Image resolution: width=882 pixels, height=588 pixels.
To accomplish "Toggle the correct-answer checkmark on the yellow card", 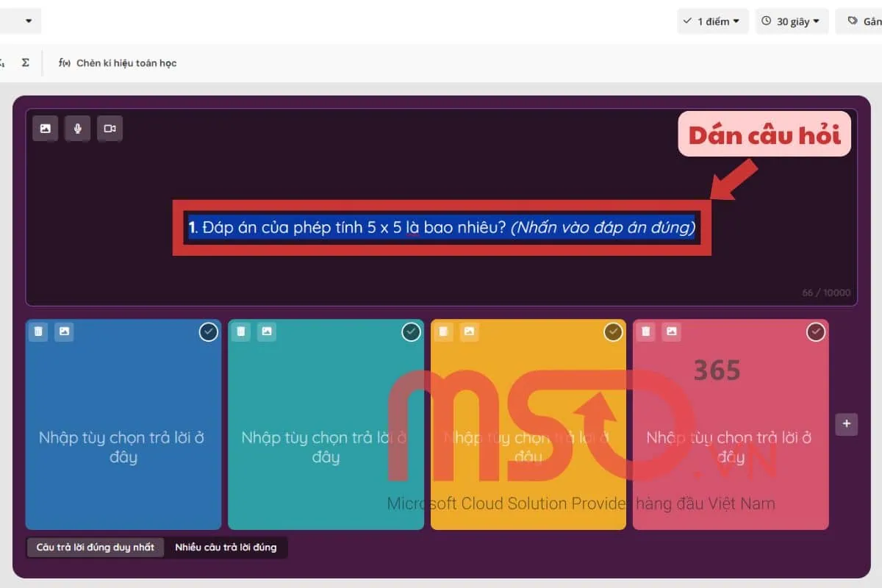I will tap(613, 331).
